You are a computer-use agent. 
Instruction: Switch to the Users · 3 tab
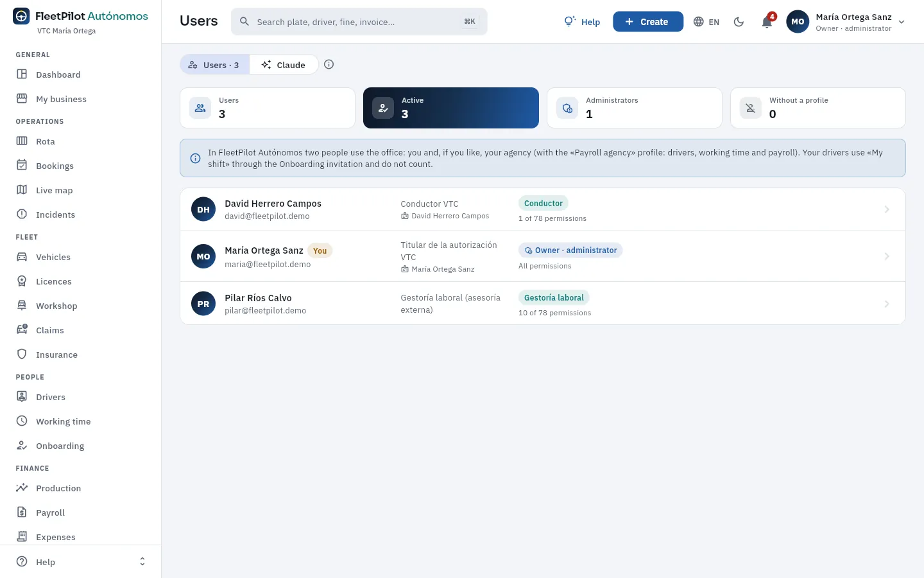[x=214, y=65]
